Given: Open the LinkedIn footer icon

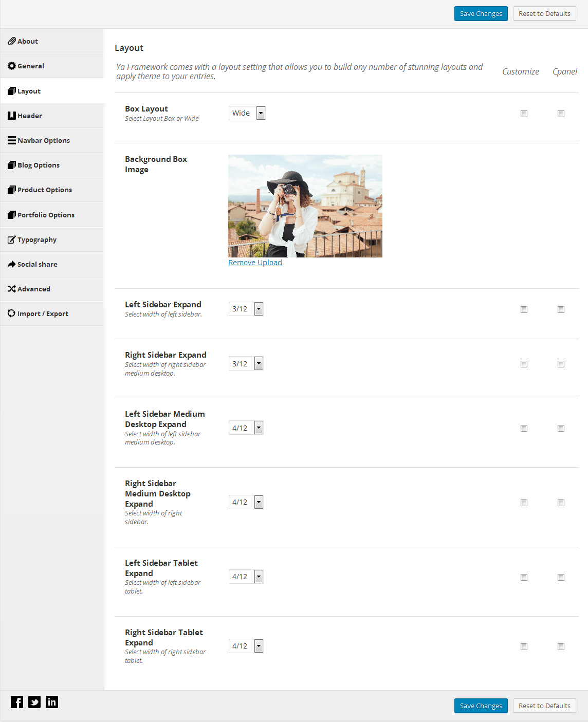Looking at the screenshot, I should [52, 702].
